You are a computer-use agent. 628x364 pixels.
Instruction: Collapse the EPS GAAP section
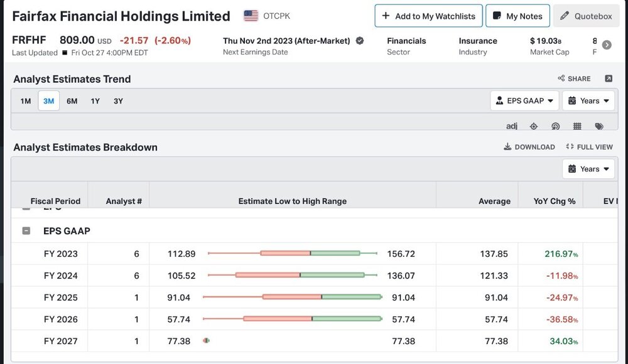click(26, 231)
